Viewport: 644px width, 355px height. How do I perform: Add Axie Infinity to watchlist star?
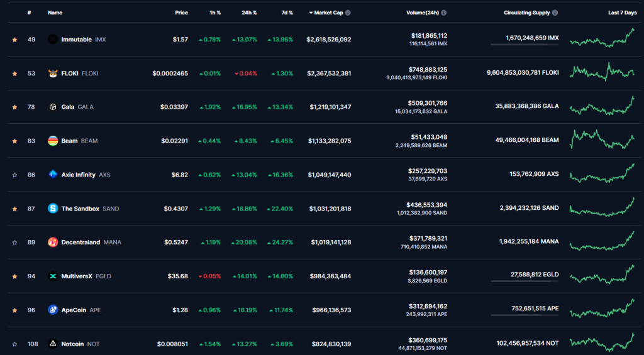point(15,175)
